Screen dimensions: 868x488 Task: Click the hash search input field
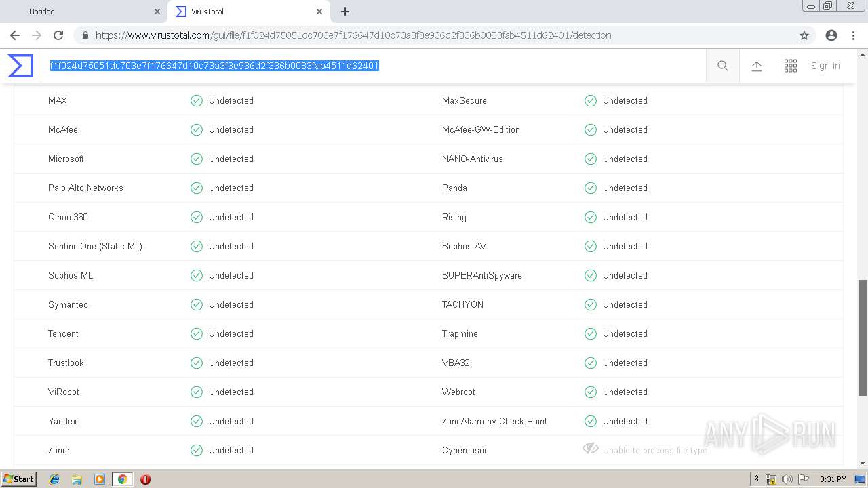373,66
